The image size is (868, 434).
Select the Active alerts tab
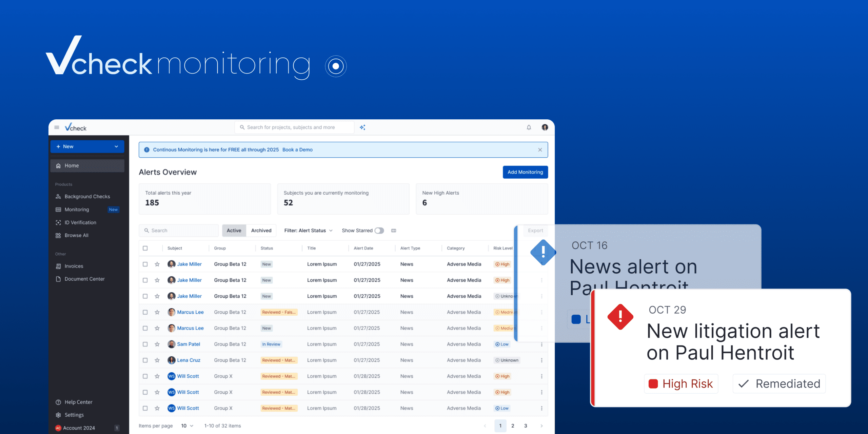234,230
